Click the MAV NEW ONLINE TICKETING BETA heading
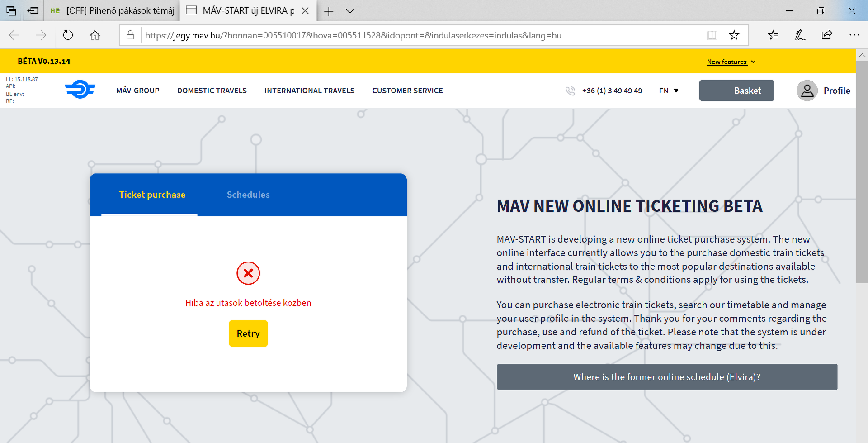Image resolution: width=868 pixels, height=443 pixels. pyautogui.click(x=630, y=206)
